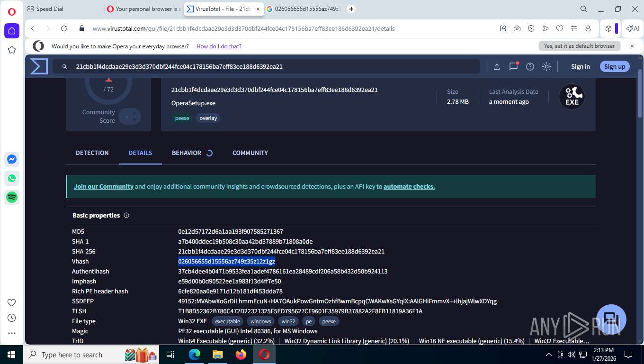Screen dimensions: 644x364
Task: Click the SHA-1 hash value
Action: coord(245,241)
